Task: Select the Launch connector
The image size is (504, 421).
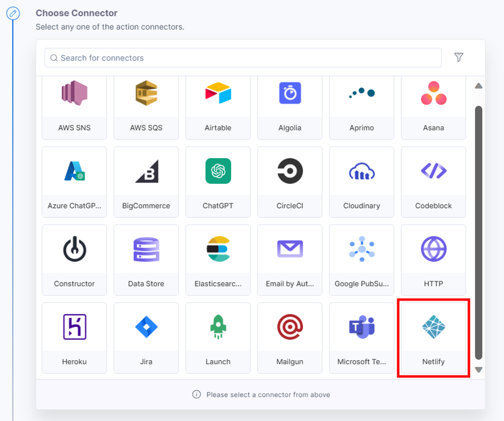Action: (x=218, y=338)
